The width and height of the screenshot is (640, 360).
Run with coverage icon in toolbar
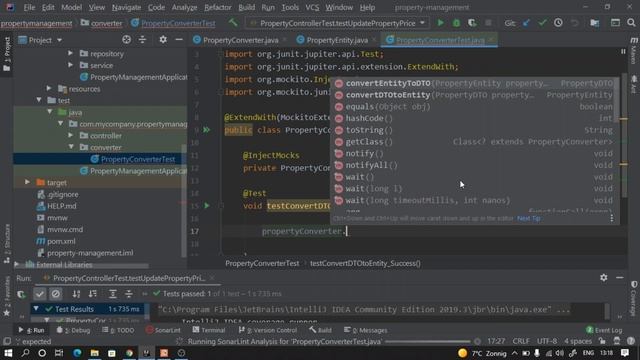[472, 23]
